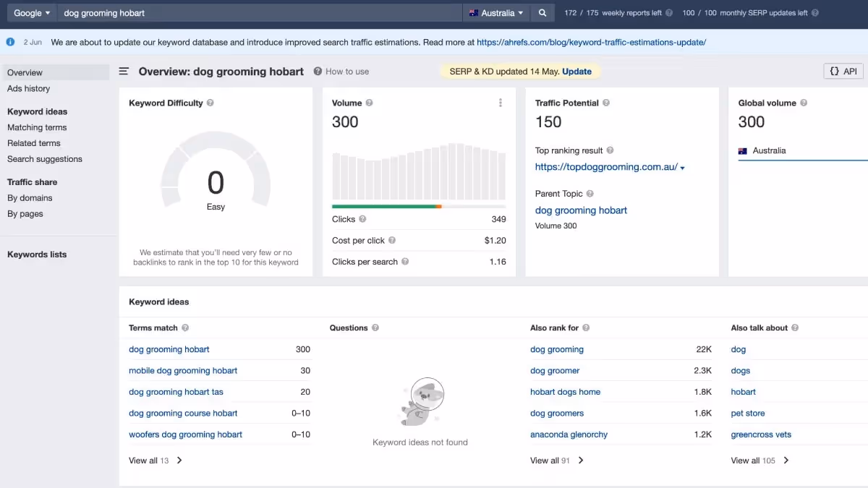
Task: Click help icon beside weekly reports left
Action: 669,13
